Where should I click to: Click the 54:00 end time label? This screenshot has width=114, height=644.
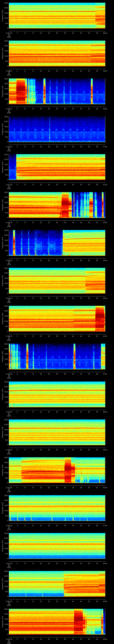coord(105,639)
